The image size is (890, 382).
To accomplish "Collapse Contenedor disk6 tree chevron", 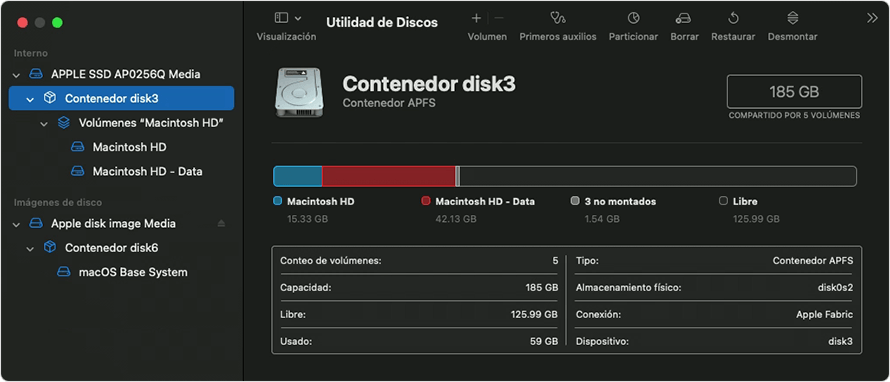I will pyautogui.click(x=30, y=248).
